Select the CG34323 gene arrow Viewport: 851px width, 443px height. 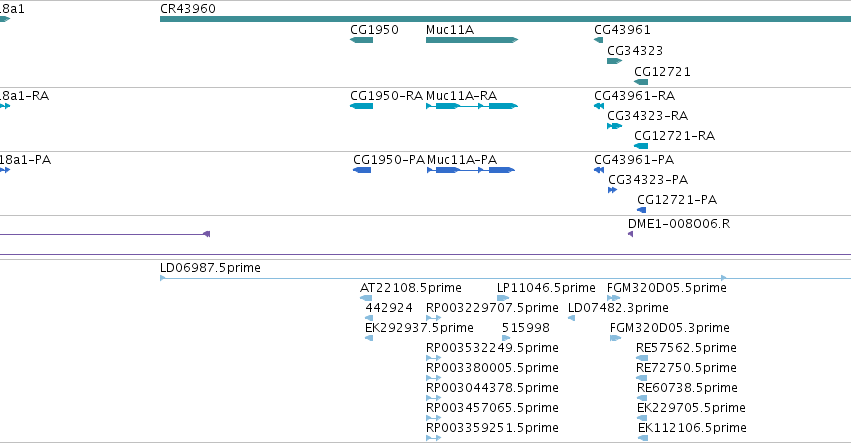[614, 61]
